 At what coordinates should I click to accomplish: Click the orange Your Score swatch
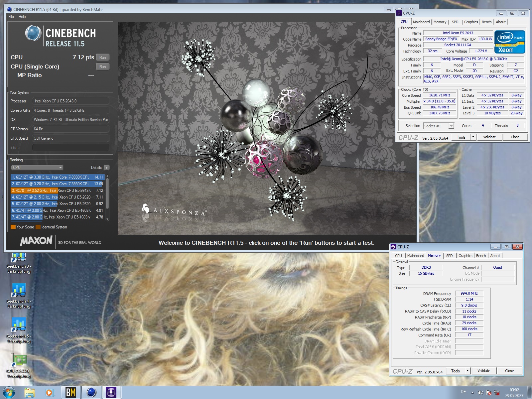pyautogui.click(x=13, y=227)
